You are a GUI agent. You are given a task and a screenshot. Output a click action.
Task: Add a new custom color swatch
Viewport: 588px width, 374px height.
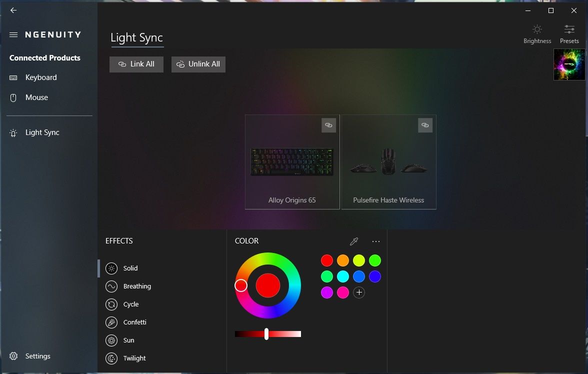pos(359,292)
